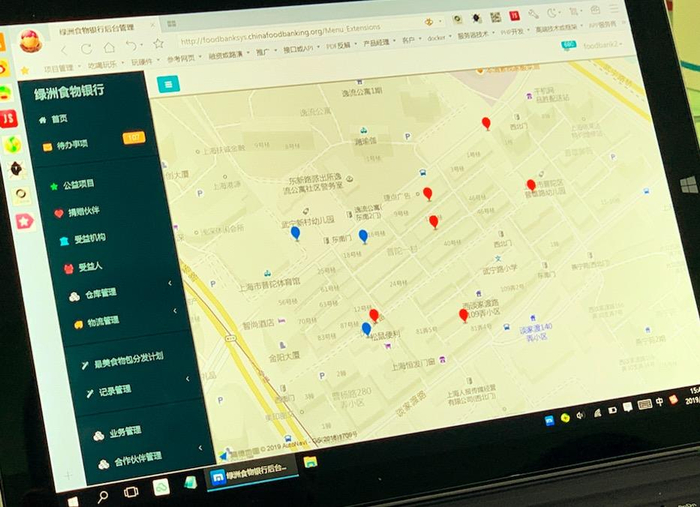The width and height of the screenshot is (700, 507).
Task: Open the Windows Start button
Action: (73, 500)
